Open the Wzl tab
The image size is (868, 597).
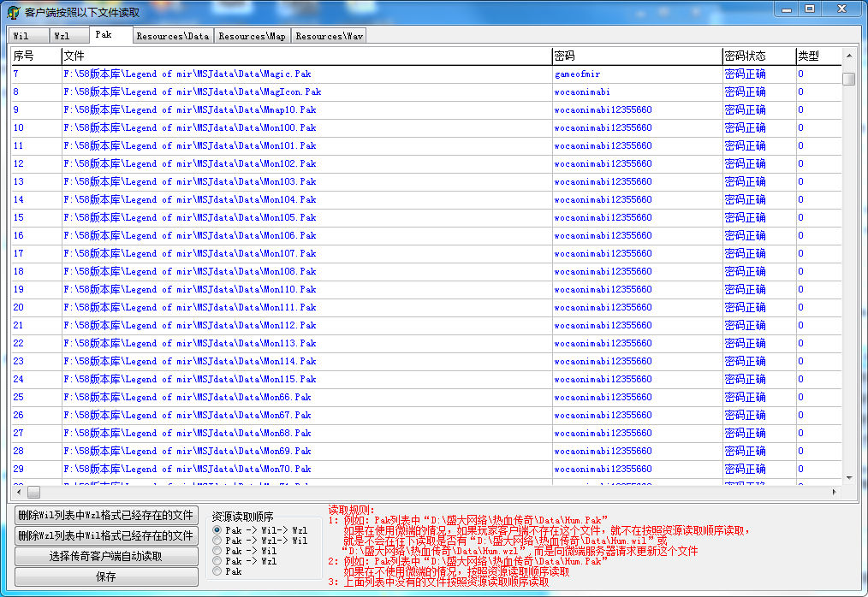62,36
